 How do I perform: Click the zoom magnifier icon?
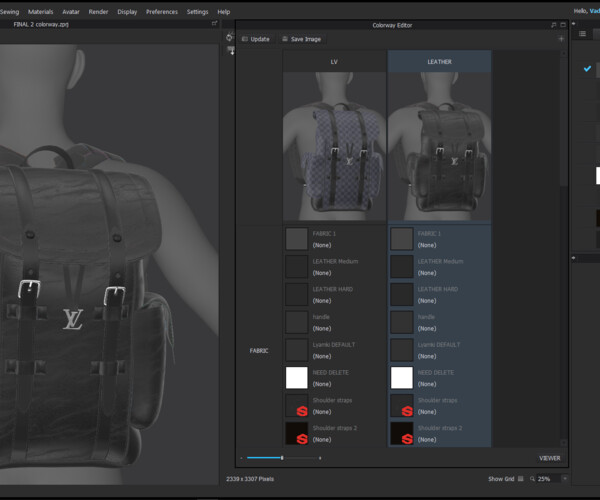(532, 479)
